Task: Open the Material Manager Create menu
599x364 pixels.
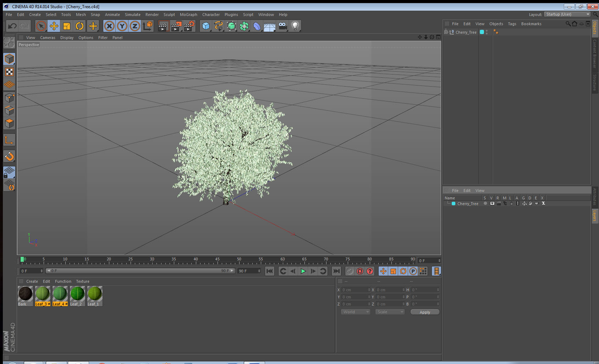Action: pos(32,281)
